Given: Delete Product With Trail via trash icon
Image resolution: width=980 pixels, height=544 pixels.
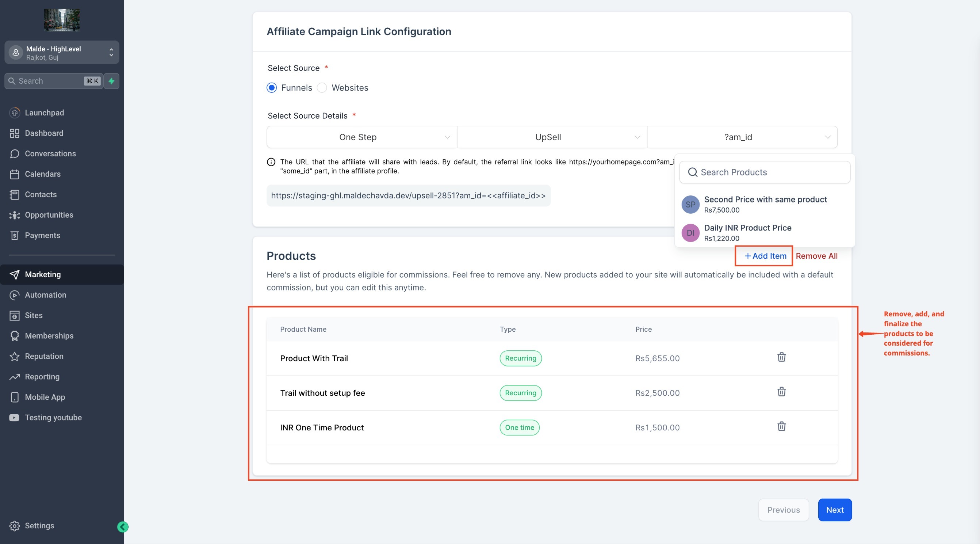Looking at the screenshot, I should coord(781,357).
